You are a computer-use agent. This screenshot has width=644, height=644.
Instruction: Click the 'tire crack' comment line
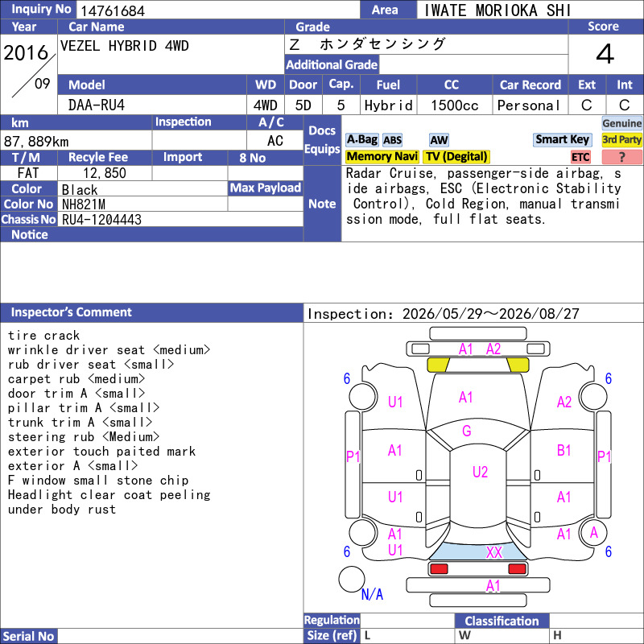point(43,336)
